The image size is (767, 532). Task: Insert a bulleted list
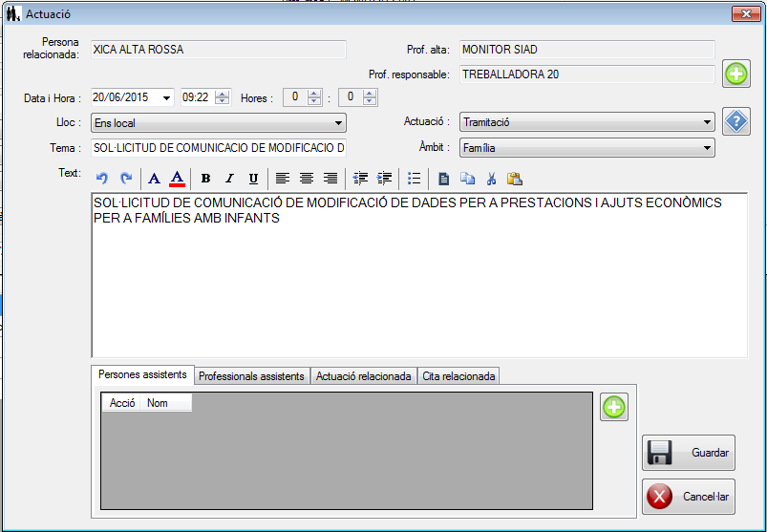(414, 178)
